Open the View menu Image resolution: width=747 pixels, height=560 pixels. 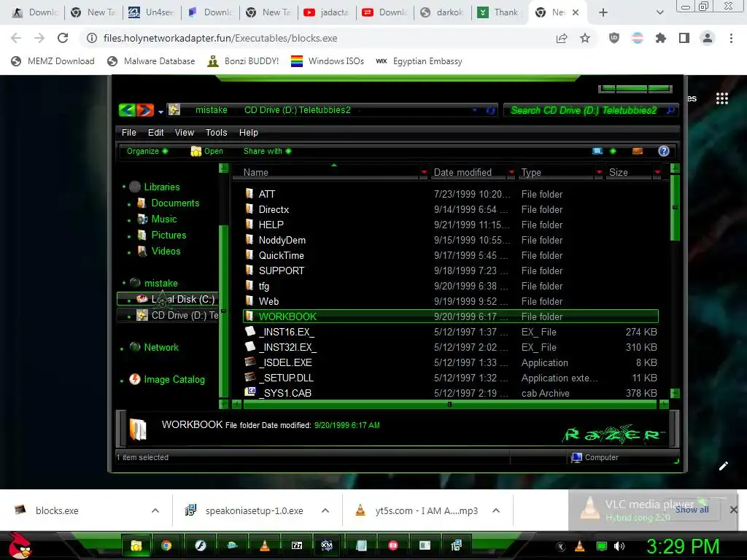[x=185, y=133]
